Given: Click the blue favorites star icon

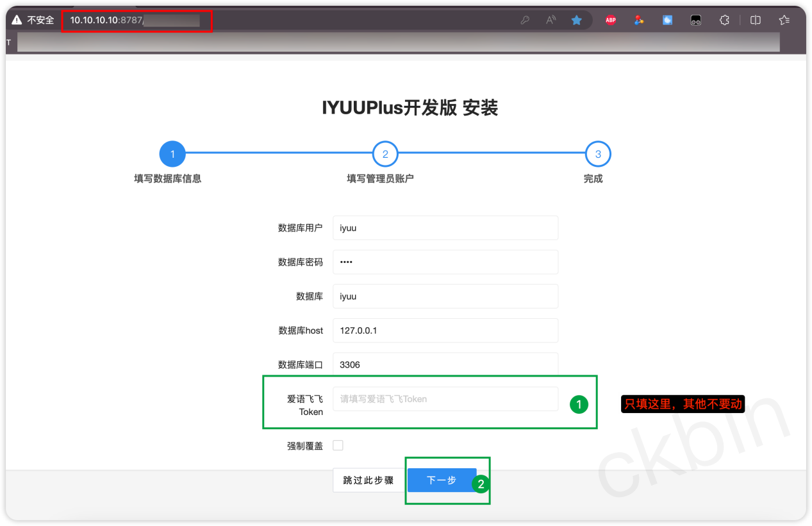Looking at the screenshot, I should tap(576, 21).
